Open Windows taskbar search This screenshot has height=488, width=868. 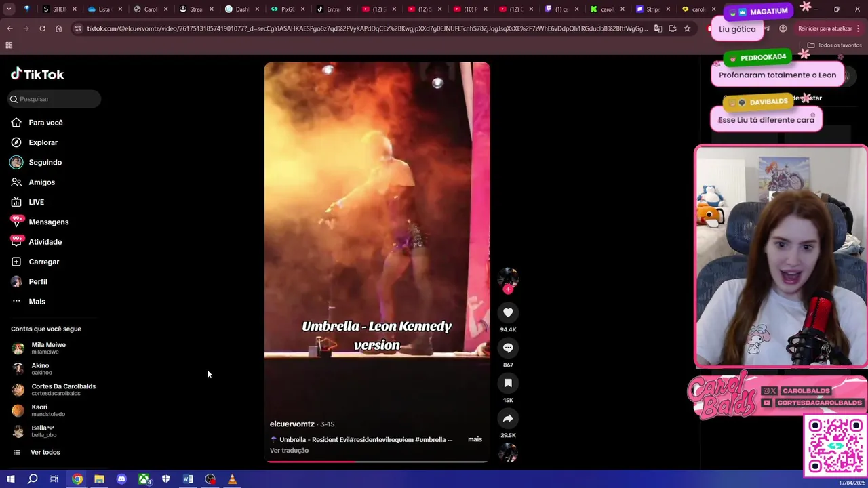tap(33, 479)
